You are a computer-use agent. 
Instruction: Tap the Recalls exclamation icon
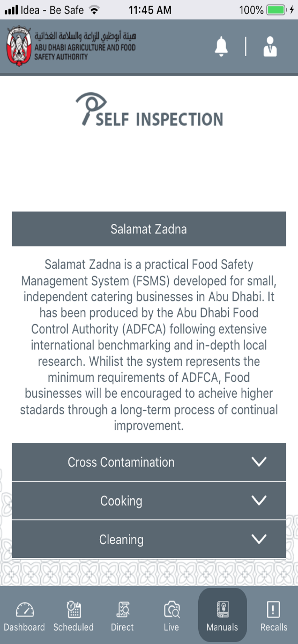point(273,609)
